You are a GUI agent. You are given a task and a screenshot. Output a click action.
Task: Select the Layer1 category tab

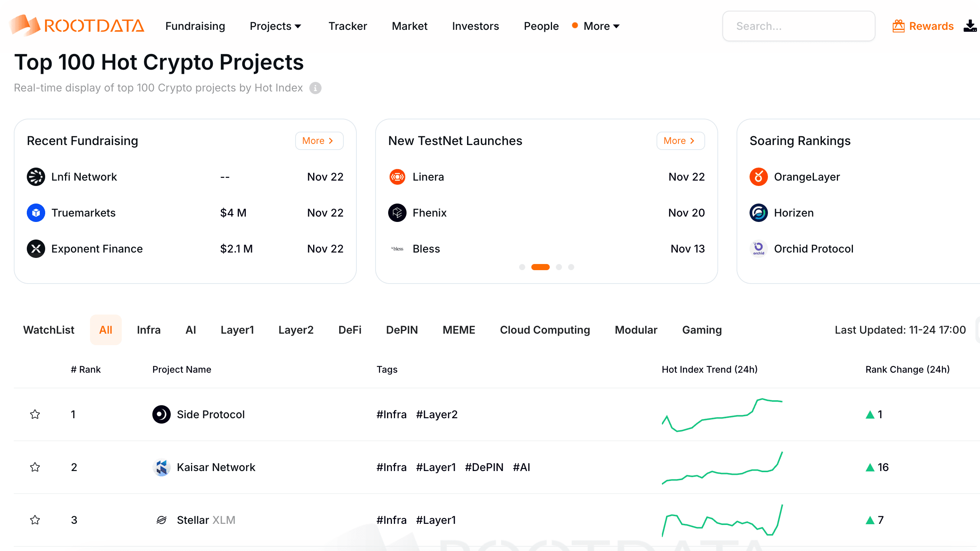(237, 330)
